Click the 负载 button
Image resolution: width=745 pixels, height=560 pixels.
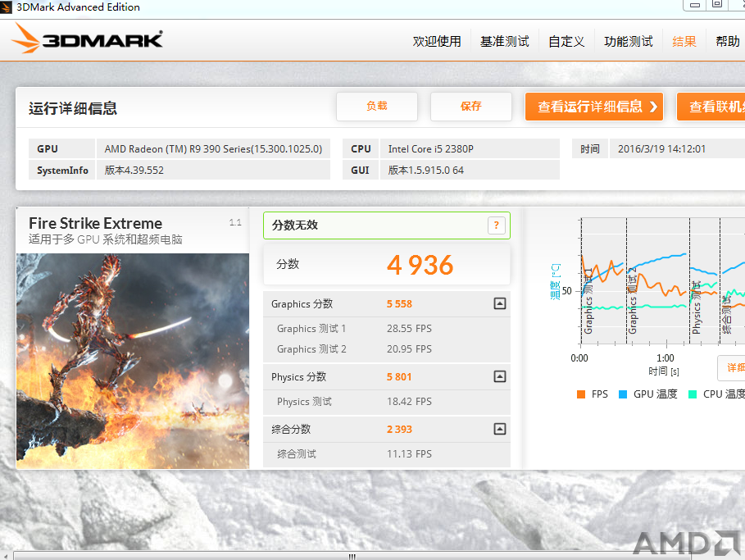377,107
